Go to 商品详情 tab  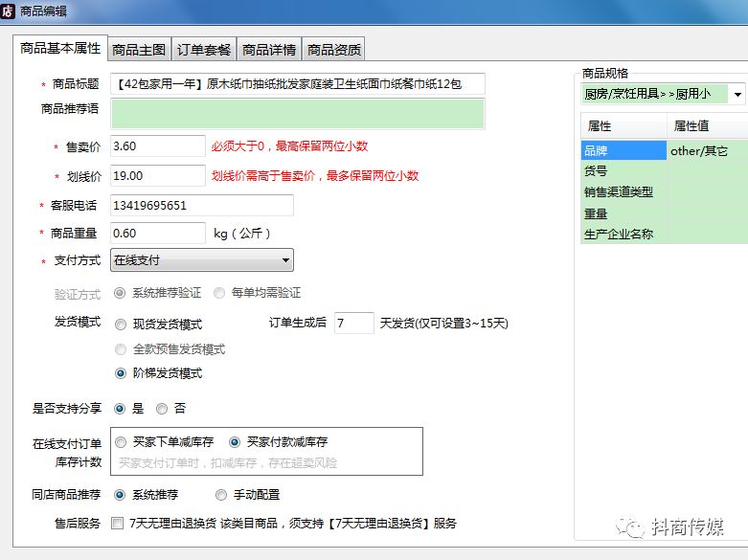tap(269, 50)
